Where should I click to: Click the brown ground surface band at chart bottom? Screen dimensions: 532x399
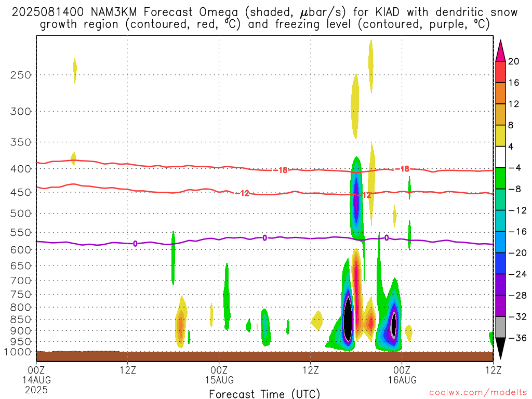[264, 356]
